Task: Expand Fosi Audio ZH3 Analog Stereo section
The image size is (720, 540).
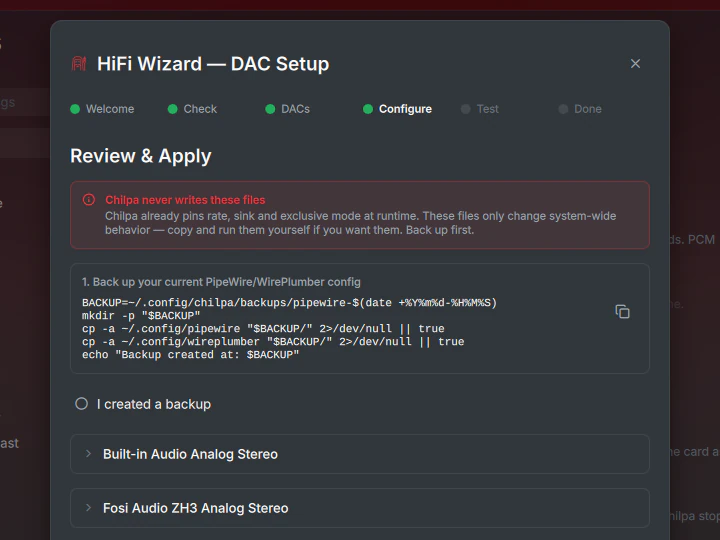Action: 360,508
